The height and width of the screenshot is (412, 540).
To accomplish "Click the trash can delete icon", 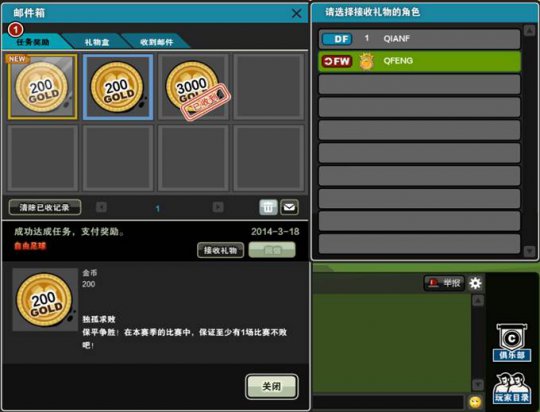I will point(268,207).
